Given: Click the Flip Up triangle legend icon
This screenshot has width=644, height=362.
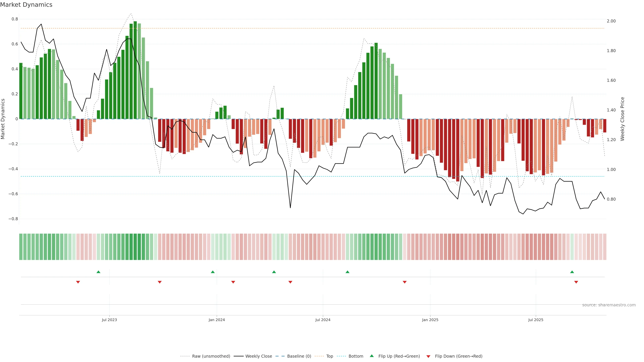Looking at the screenshot, I should click(x=371, y=356).
